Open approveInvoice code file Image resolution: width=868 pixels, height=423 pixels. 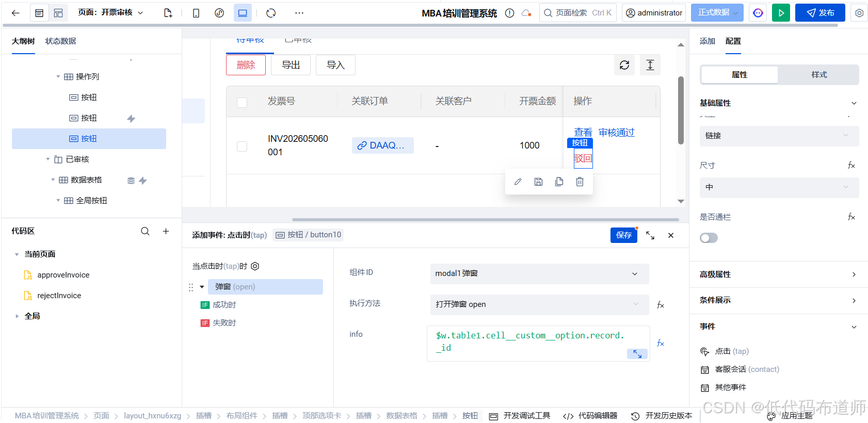tap(63, 275)
